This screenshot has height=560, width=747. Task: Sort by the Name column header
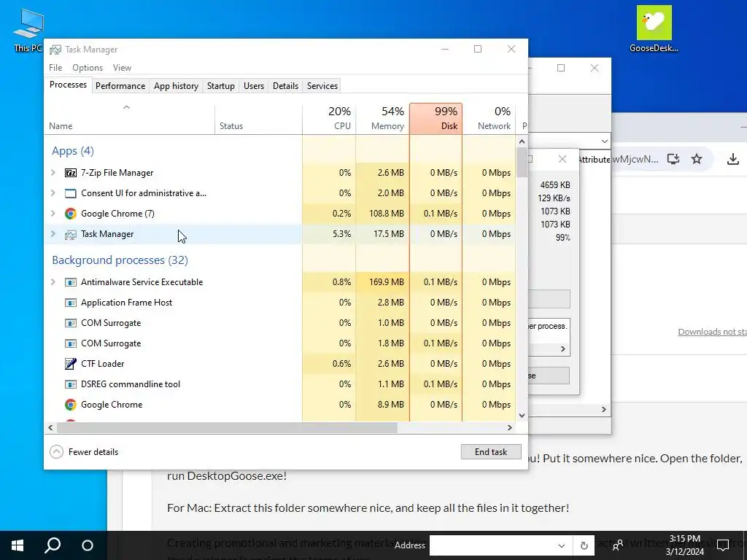click(x=130, y=119)
